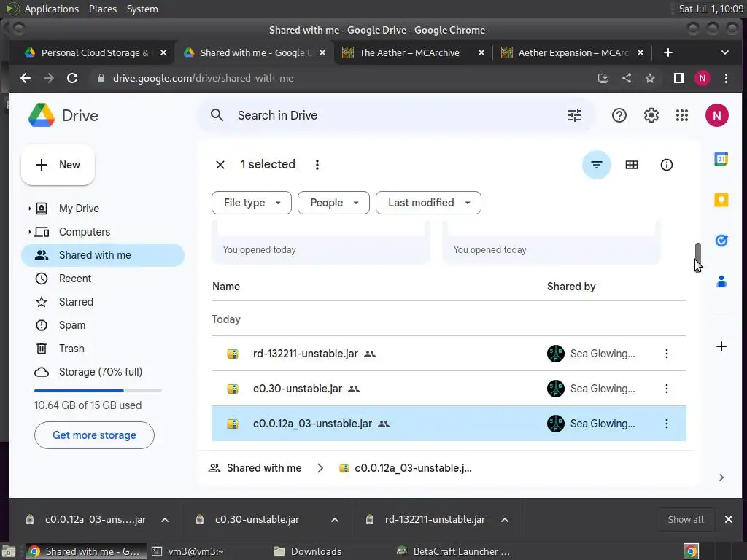Screen dimensions: 747x560
Task: Open the Google apps grid
Action: [682, 115]
